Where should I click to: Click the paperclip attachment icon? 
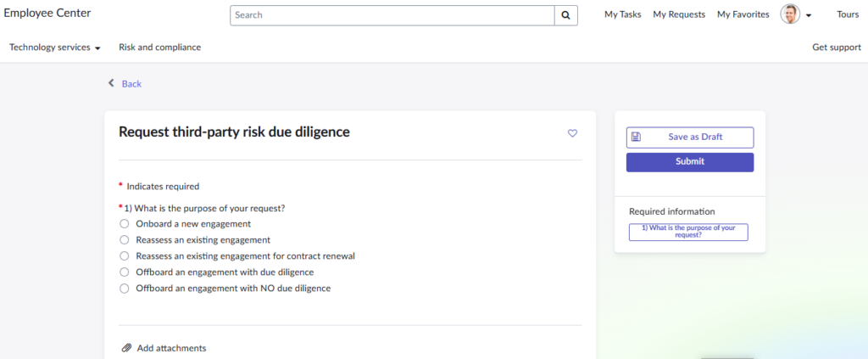[126, 348]
